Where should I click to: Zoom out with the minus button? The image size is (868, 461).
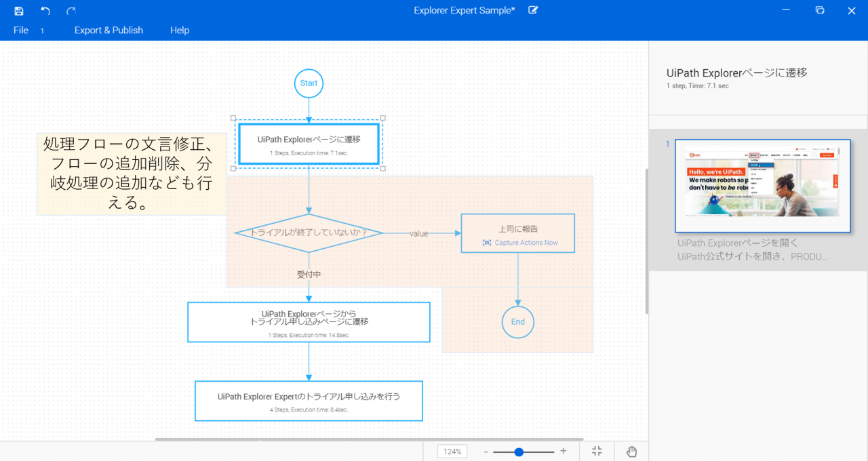coord(486,452)
